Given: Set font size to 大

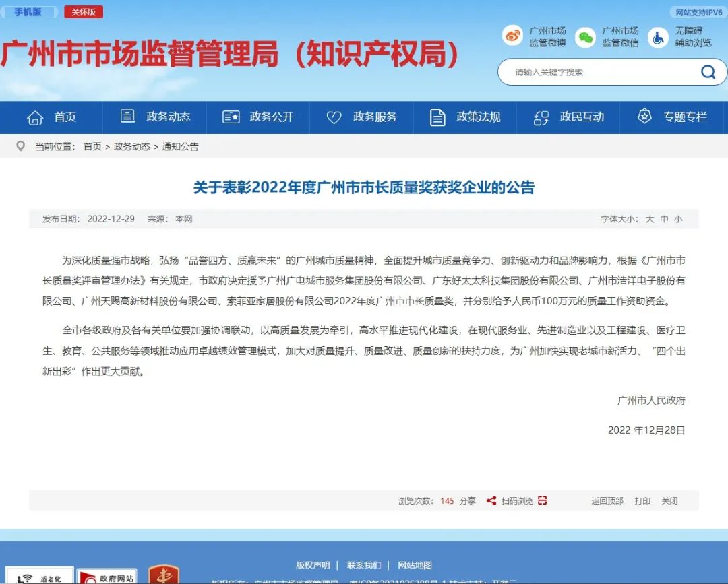Looking at the screenshot, I should [650, 219].
